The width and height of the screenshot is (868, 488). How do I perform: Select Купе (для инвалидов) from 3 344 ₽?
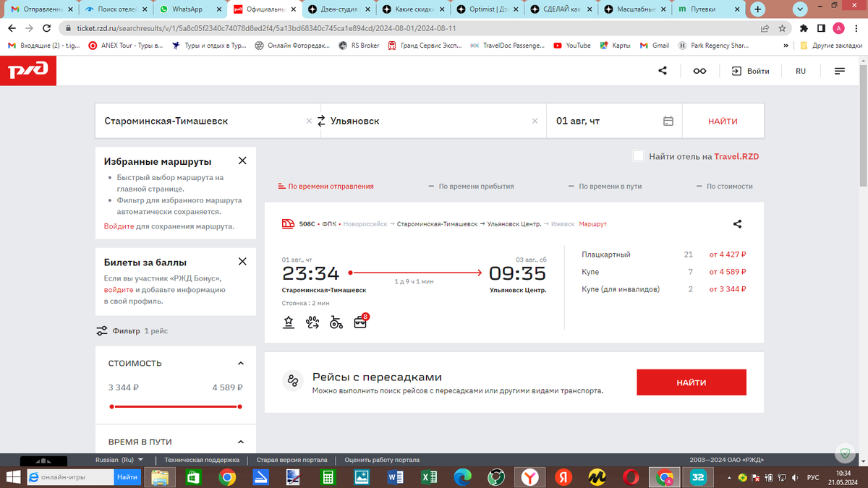click(664, 289)
